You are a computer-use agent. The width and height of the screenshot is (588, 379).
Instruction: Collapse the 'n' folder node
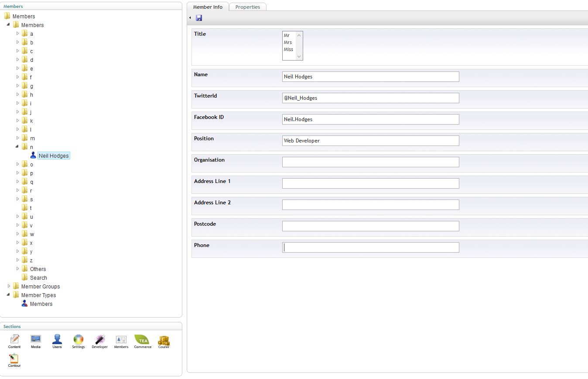(x=17, y=147)
